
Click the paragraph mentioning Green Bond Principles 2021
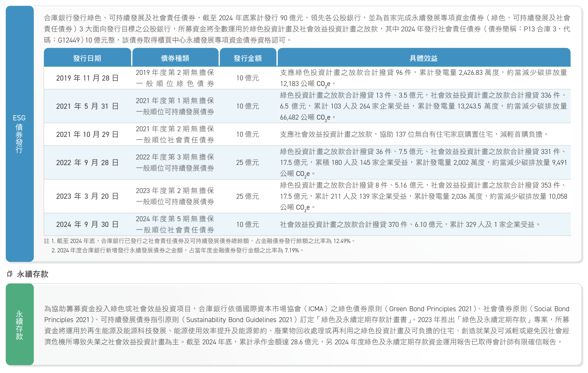pos(307,326)
